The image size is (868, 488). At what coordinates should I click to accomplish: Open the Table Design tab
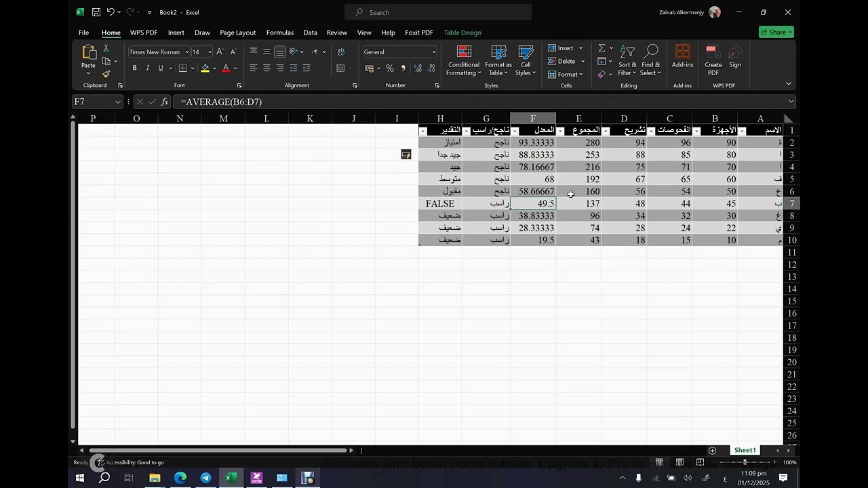pyautogui.click(x=462, y=33)
